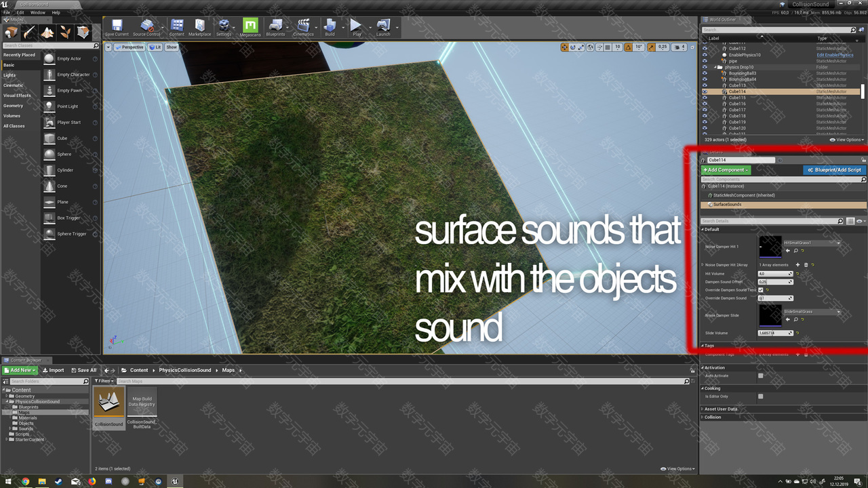Toggle the Lit view mode button
The image size is (868, 488).
155,47
